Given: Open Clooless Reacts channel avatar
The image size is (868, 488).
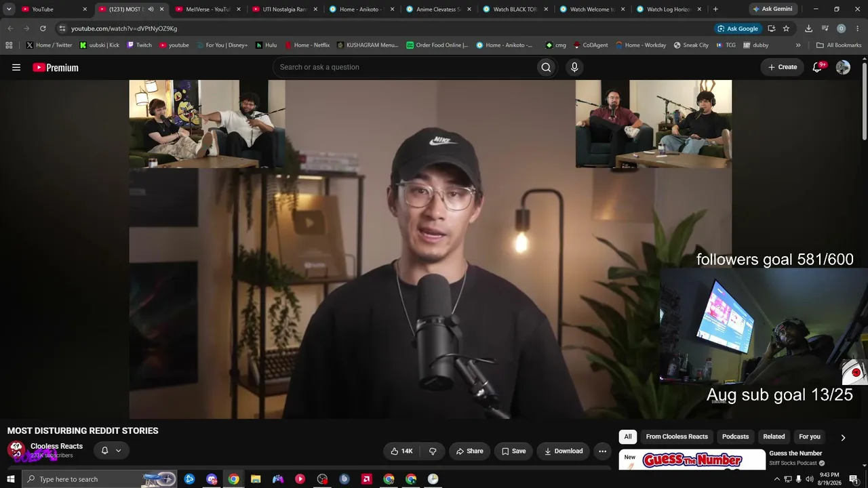Looking at the screenshot, I should tap(16, 450).
